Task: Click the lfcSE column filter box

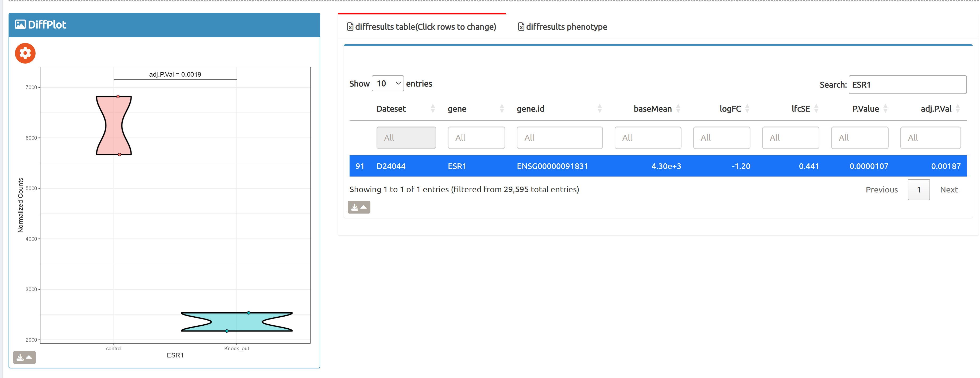Action: [790, 138]
